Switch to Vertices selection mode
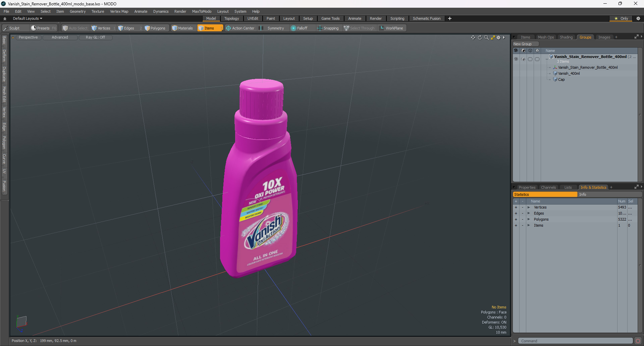This screenshot has height=346, width=644. [x=103, y=28]
